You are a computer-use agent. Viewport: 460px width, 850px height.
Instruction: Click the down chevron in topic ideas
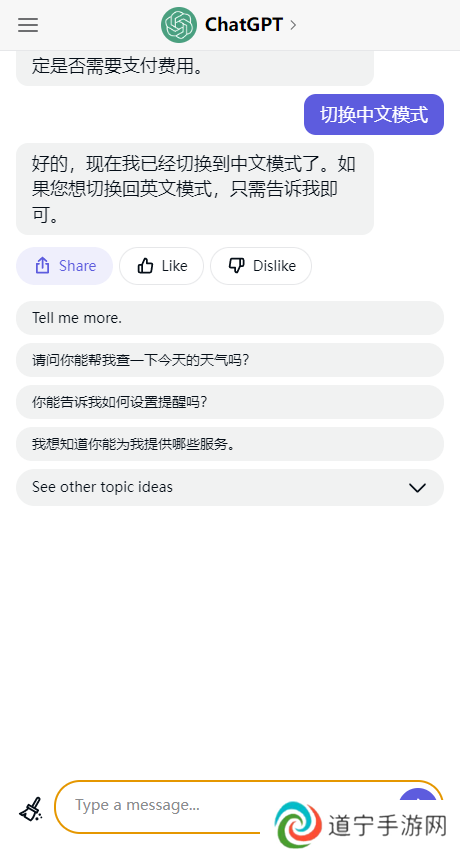(x=417, y=487)
